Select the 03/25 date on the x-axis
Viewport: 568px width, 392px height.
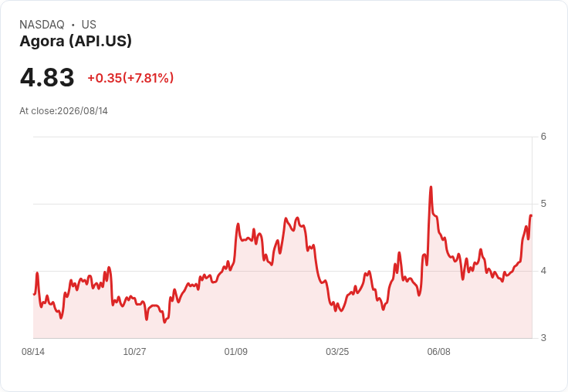(x=337, y=352)
